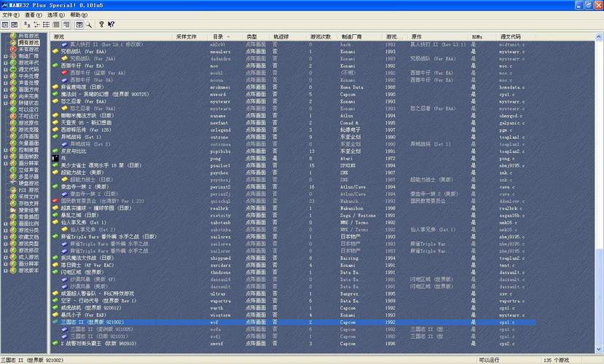Image resolution: width=604 pixels, height=364 pixels.
Task: Click the blue clone icon of 异域战将 (Set 2)
Action: pyautogui.click(x=65, y=144)
